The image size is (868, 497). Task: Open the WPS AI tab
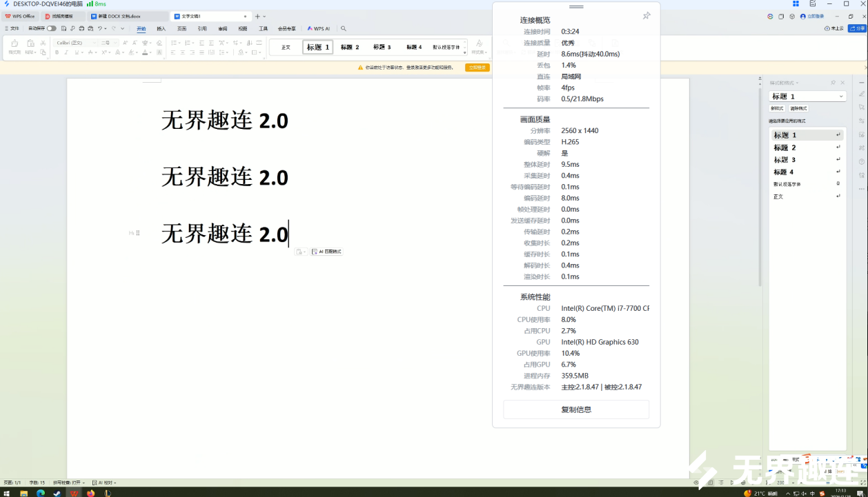[319, 29]
